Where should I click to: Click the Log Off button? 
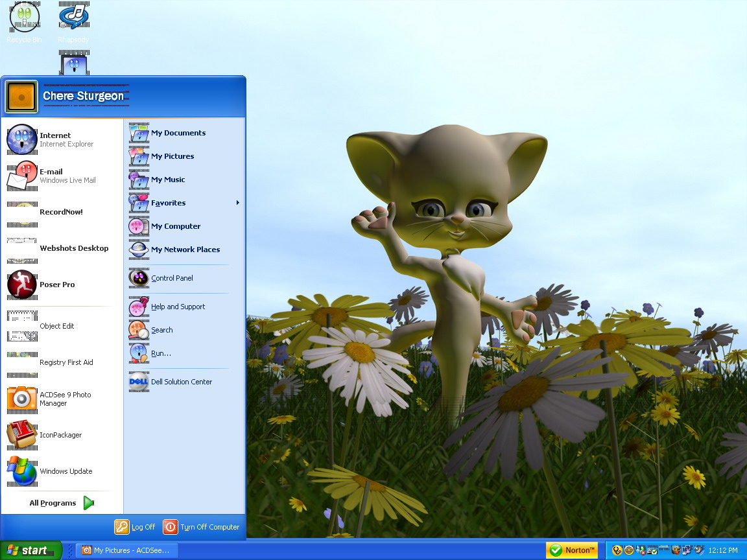[x=135, y=527]
